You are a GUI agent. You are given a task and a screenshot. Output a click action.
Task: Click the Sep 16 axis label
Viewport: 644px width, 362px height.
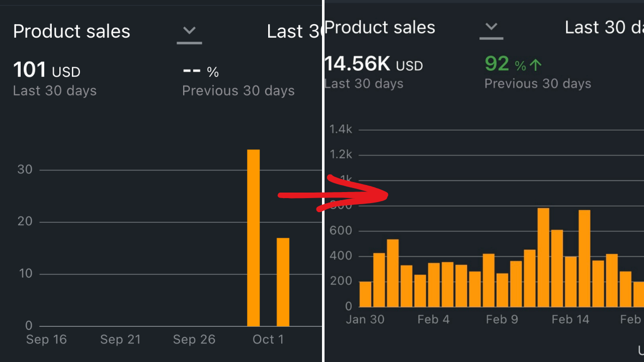coord(46,339)
